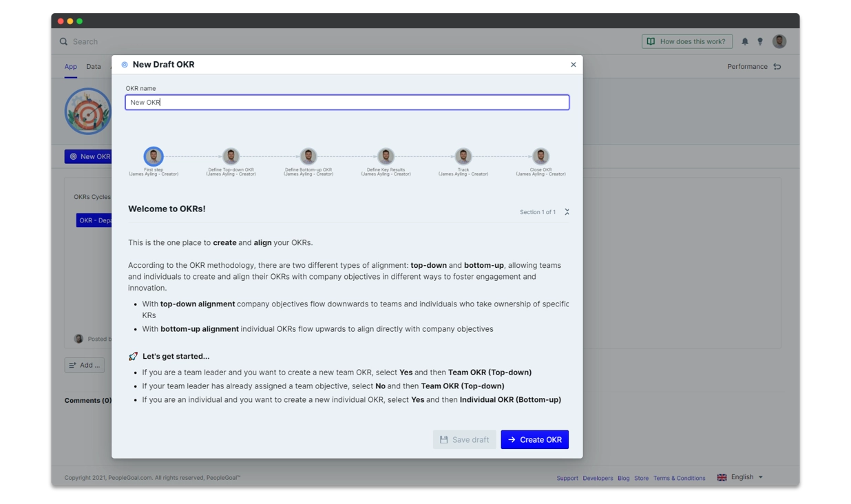Viewport: 851px width, 504px height.
Task: Click the search magnifier icon
Action: 64,41
